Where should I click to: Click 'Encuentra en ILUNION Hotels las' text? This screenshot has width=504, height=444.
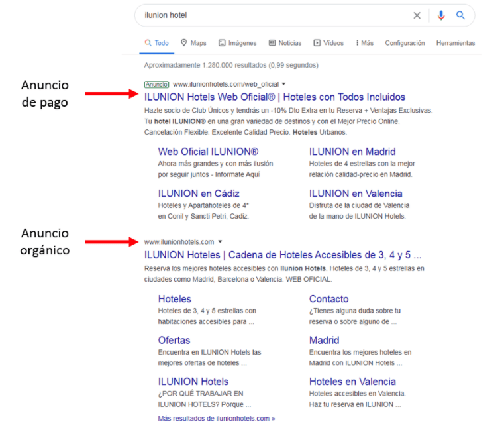click(x=209, y=352)
